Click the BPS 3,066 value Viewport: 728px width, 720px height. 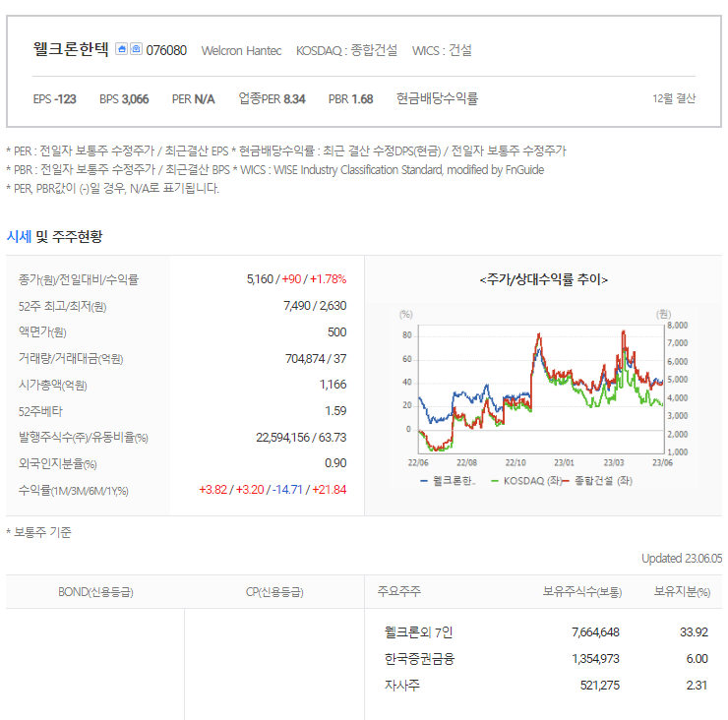[124, 99]
